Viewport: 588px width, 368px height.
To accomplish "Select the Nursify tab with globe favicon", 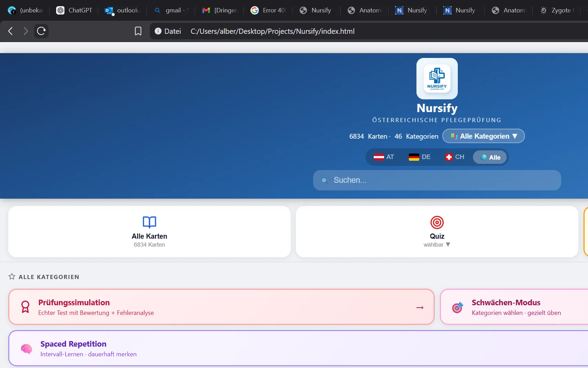I will (x=316, y=10).
